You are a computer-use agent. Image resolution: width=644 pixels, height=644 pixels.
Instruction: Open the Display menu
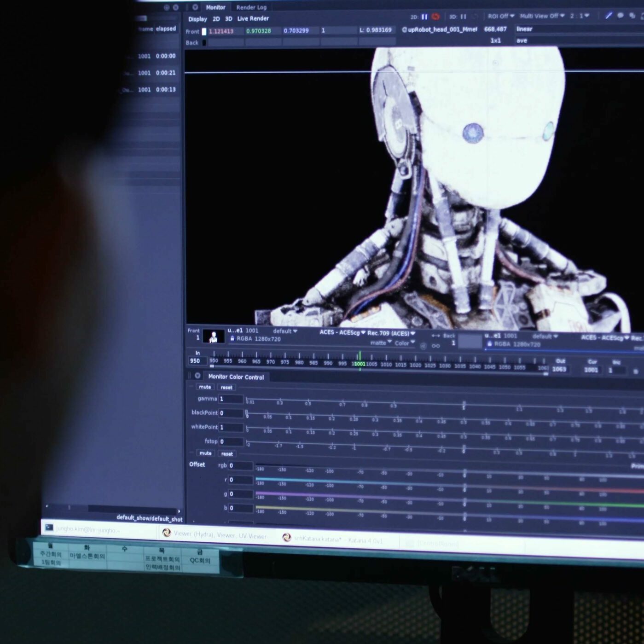pos(197,19)
